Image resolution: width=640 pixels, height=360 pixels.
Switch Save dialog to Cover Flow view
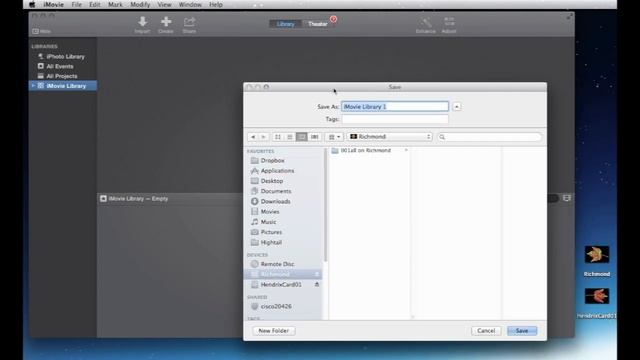314,137
